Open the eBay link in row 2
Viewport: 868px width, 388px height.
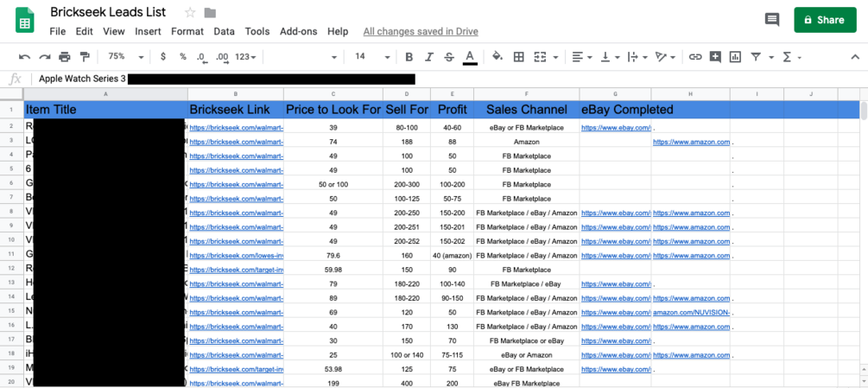pyautogui.click(x=616, y=128)
